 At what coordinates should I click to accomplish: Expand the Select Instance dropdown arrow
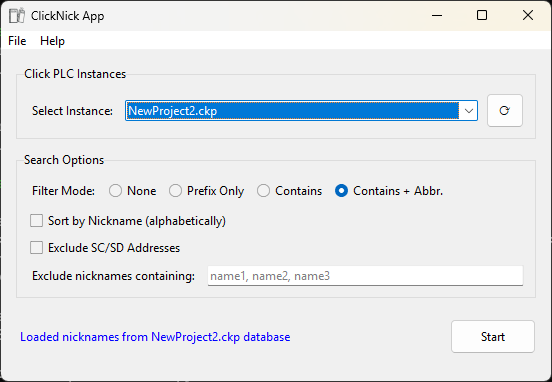click(469, 111)
